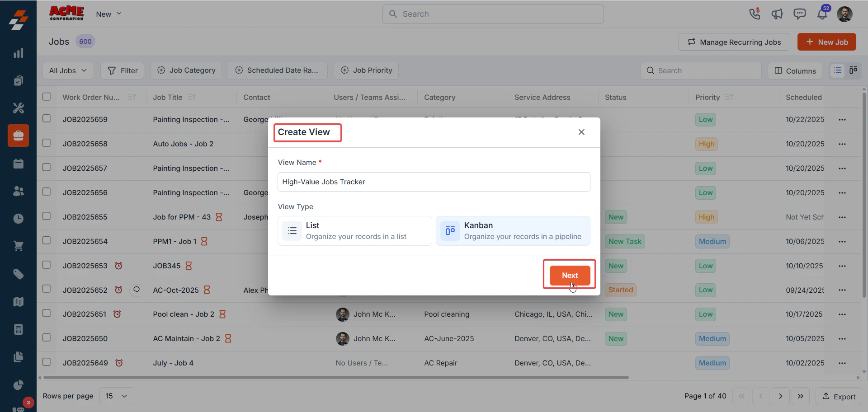
Task: Click the JOB2025656 work order number
Action: point(85,193)
